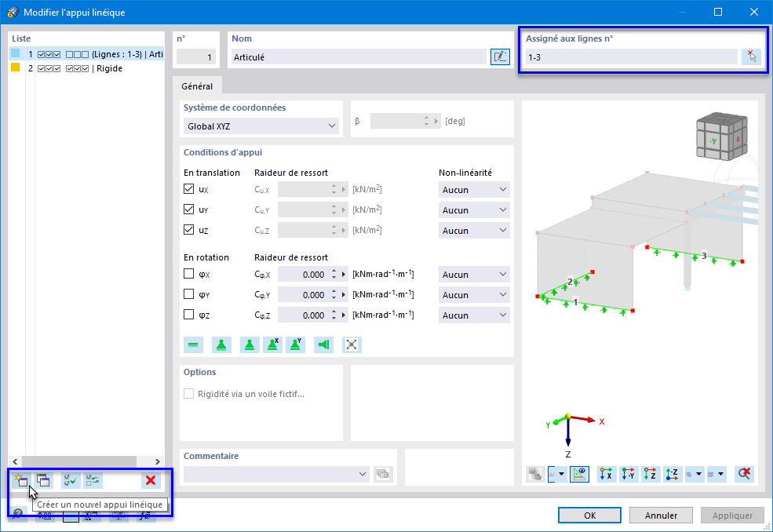Open the grey solid-view dropdown arrow, rightmost in the preview toolbar
The image size is (773, 532).
pos(720,474)
